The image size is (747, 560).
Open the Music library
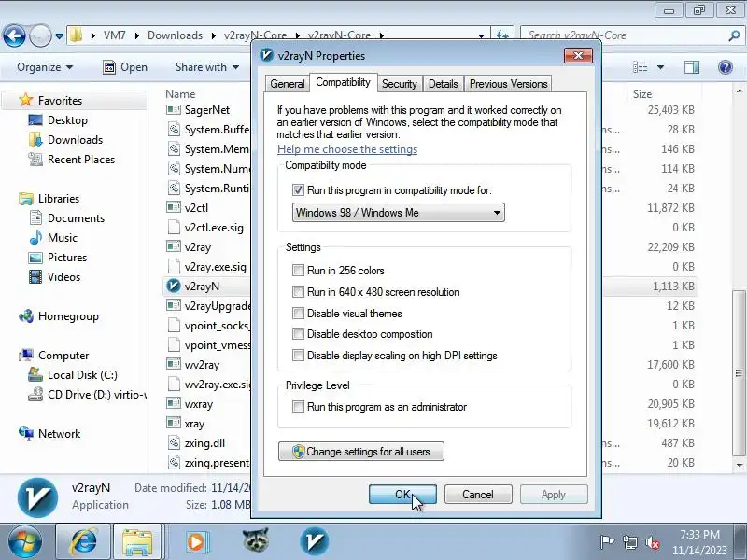(x=62, y=238)
